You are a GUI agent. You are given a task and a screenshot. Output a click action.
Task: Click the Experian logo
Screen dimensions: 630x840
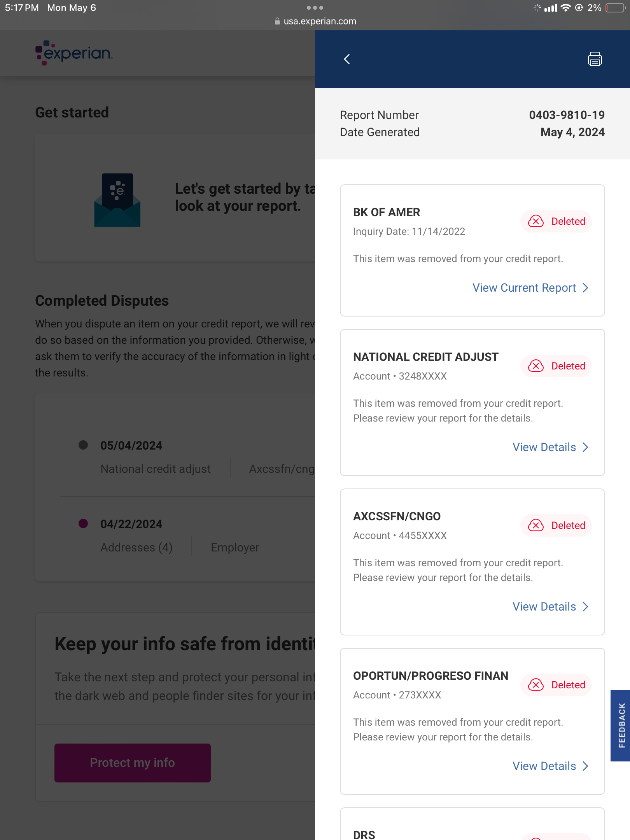pos(74,53)
